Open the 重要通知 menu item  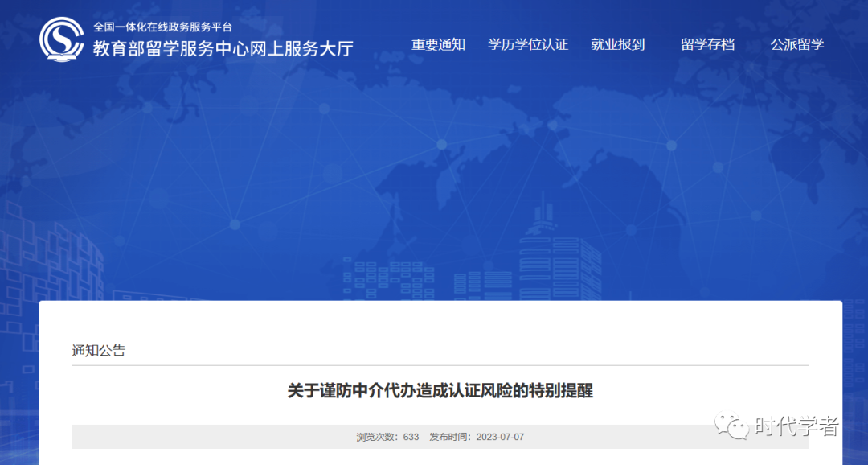click(x=438, y=45)
